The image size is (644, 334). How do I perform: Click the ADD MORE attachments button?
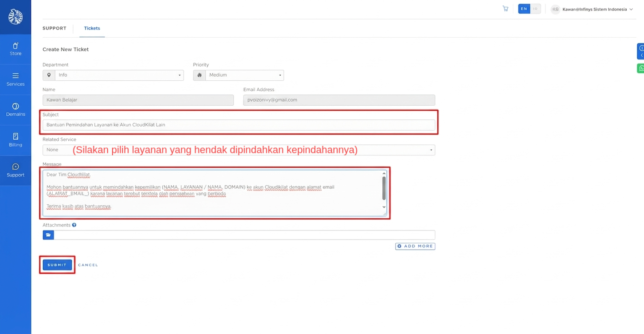tap(415, 246)
